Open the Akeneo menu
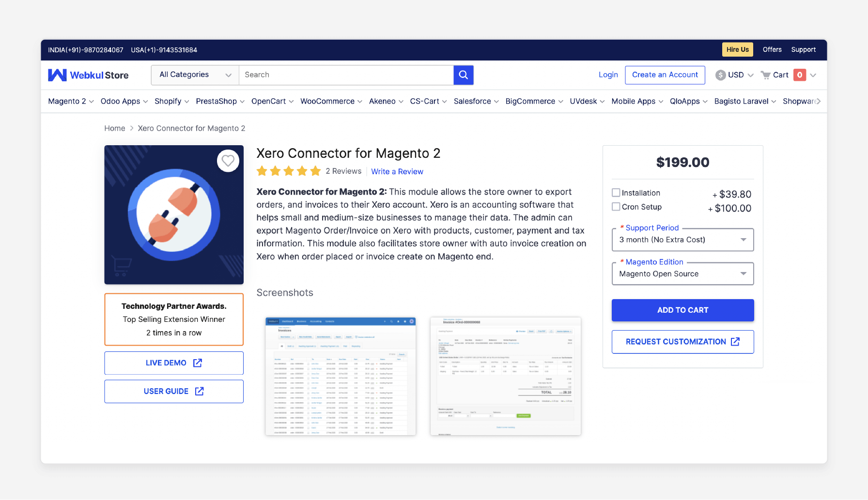 coord(386,101)
